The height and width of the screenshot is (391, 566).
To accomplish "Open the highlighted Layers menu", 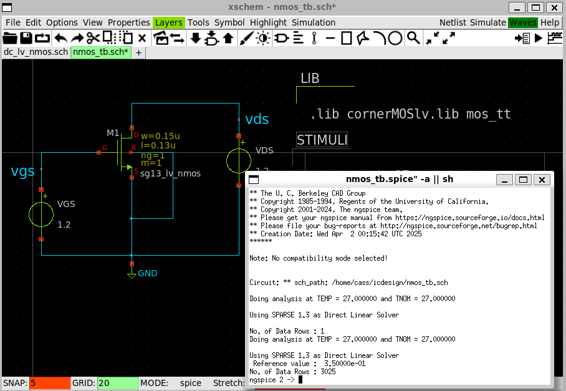I will pyautogui.click(x=169, y=22).
